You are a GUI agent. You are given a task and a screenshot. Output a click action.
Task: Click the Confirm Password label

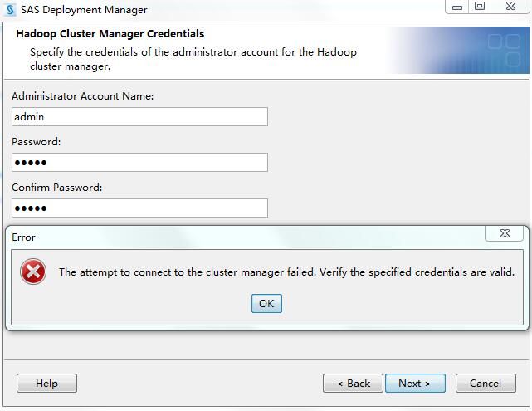pos(57,188)
